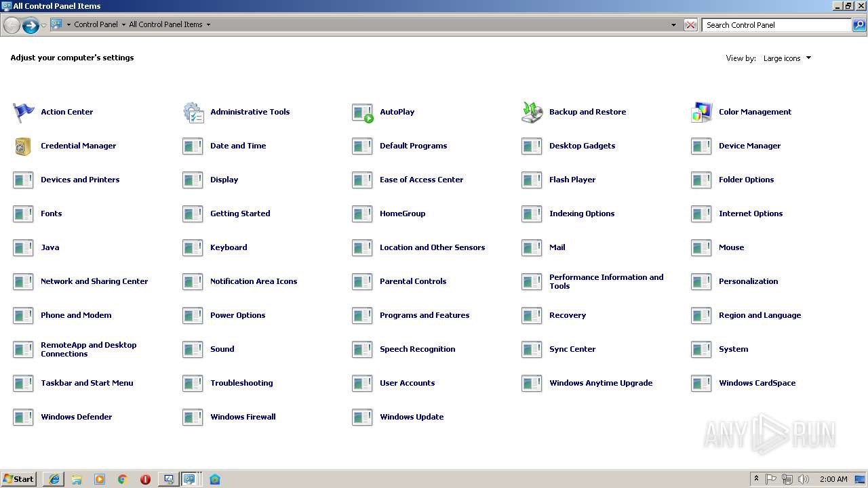The height and width of the screenshot is (488, 868).
Task: Click the icon beside Sound
Action: click(x=193, y=349)
